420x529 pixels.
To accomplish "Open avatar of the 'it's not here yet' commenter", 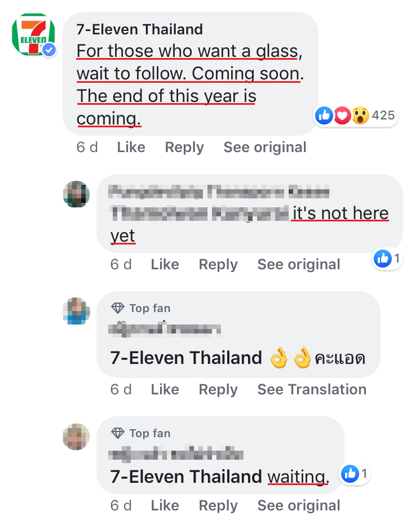I will tap(76, 194).
